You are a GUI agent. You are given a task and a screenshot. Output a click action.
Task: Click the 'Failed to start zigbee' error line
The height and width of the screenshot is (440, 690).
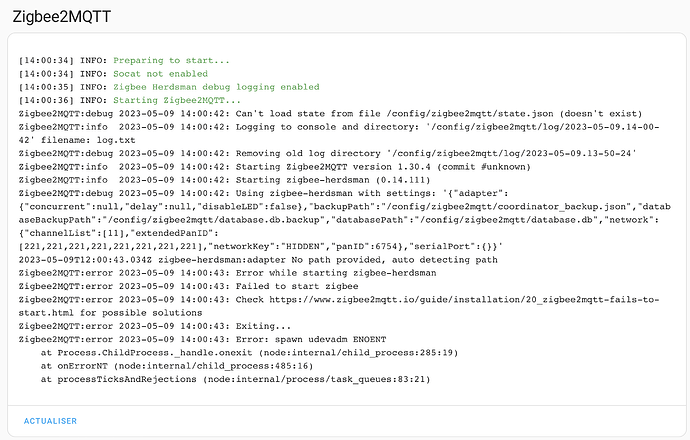pyautogui.click(x=188, y=286)
